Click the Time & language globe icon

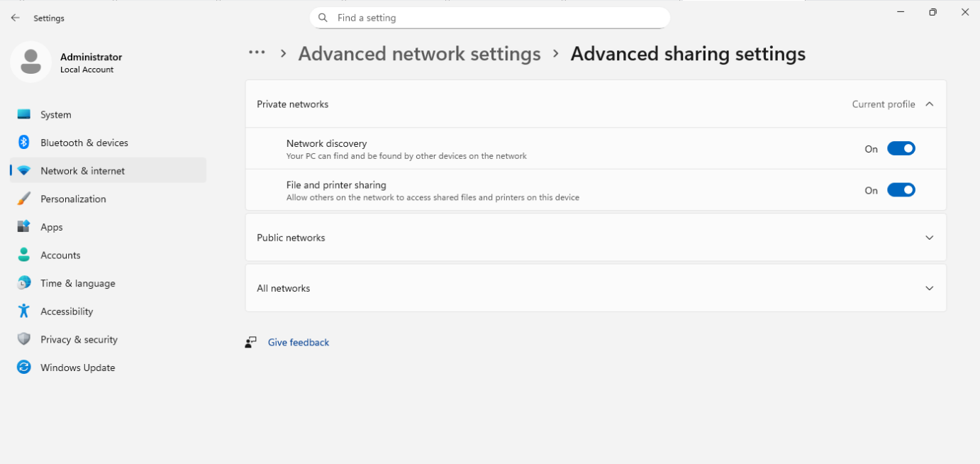(x=24, y=283)
